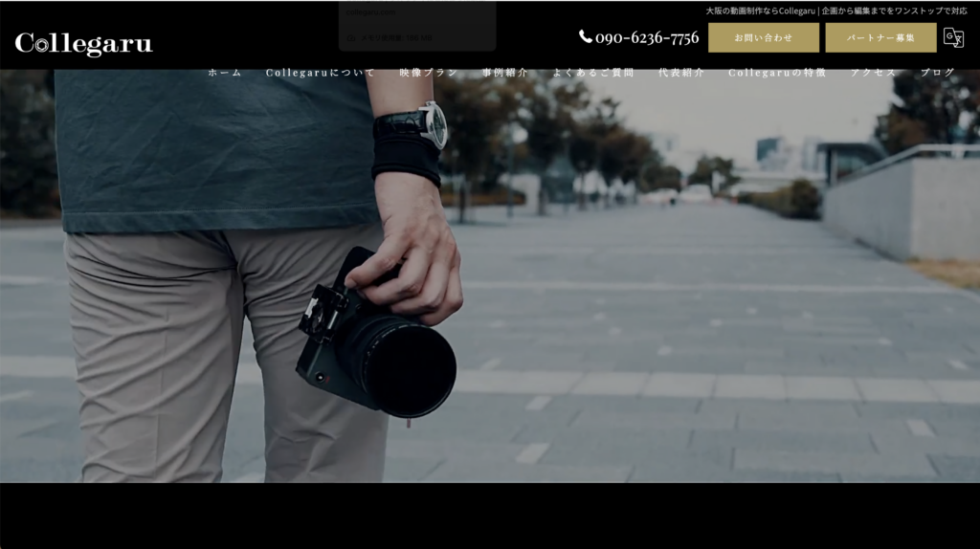Open the 事例紹介 page
Image resolution: width=980 pixels, height=549 pixels.
point(505,73)
